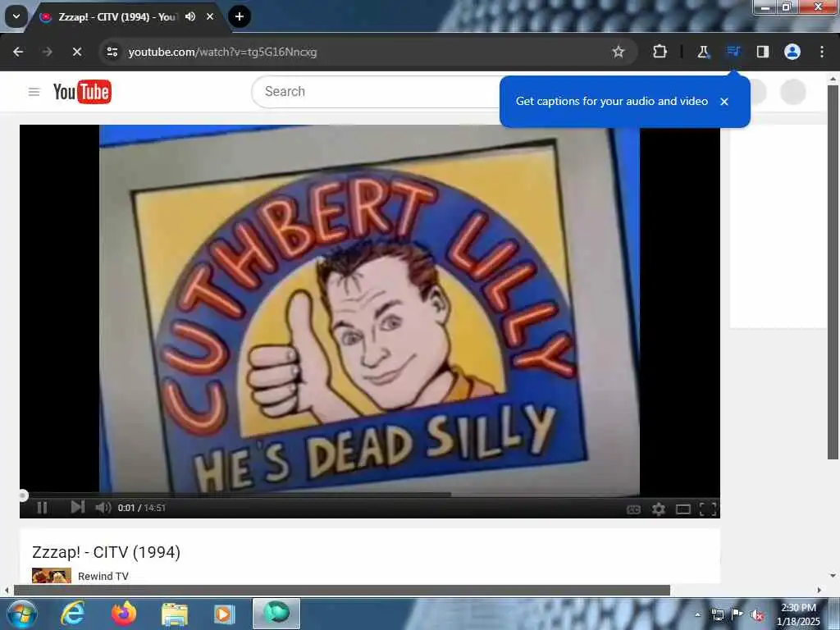Pause the YouTube video
This screenshot has height=630, width=840.
coord(42,507)
